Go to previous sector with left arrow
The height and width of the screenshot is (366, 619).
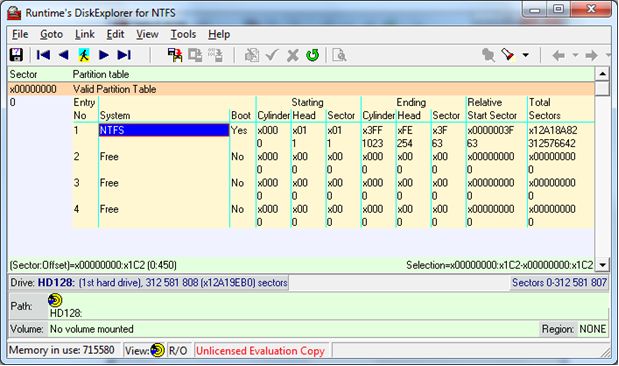pos(63,55)
